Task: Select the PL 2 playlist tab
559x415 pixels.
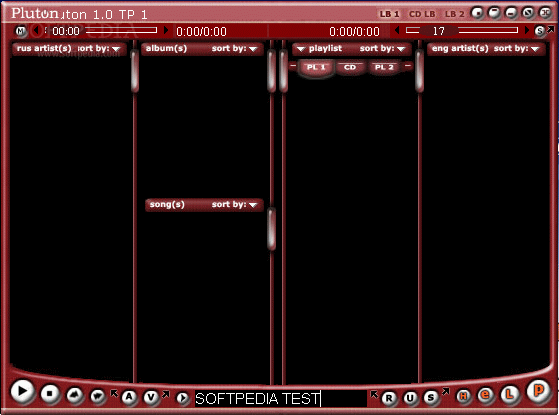Action: [x=384, y=67]
